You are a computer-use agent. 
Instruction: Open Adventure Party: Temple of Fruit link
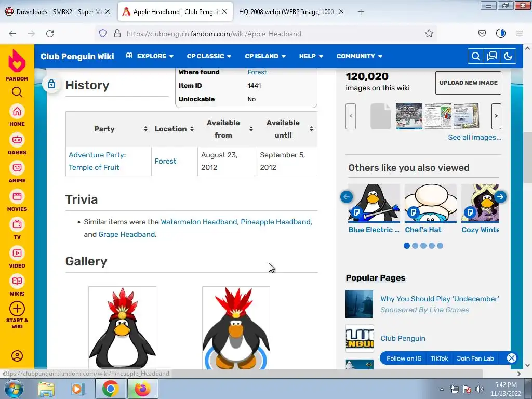pyautogui.click(x=97, y=161)
